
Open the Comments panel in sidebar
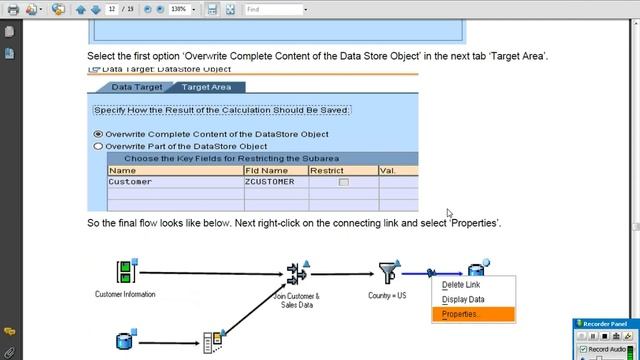coord(9,331)
